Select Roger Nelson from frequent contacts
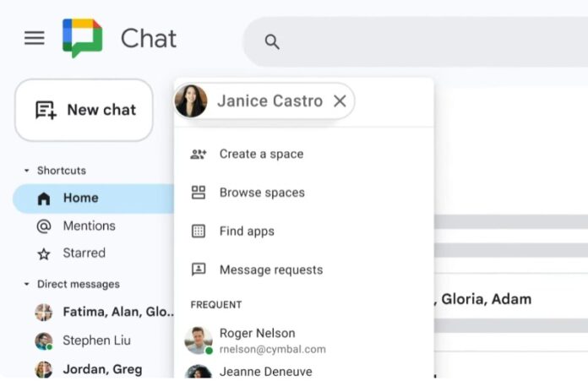 [257, 333]
